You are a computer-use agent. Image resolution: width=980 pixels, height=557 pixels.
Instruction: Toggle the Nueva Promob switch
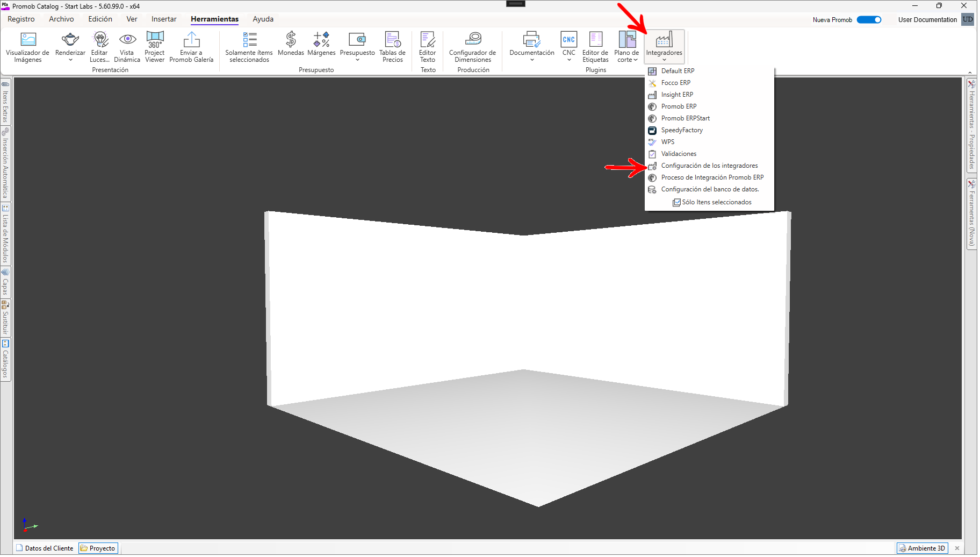(869, 20)
